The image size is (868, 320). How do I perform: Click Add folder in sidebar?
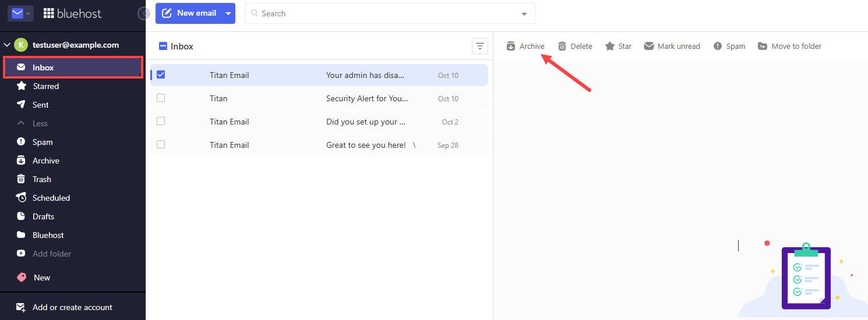[x=52, y=254]
